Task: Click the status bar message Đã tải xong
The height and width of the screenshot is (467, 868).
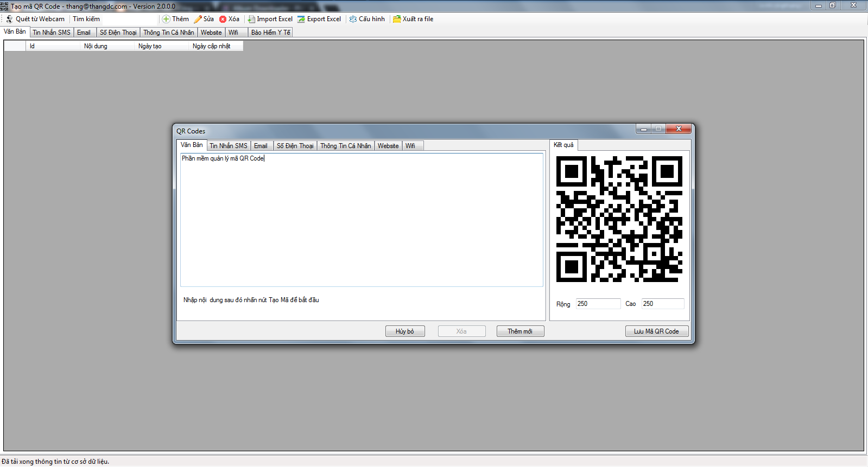Action: click(x=55, y=462)
